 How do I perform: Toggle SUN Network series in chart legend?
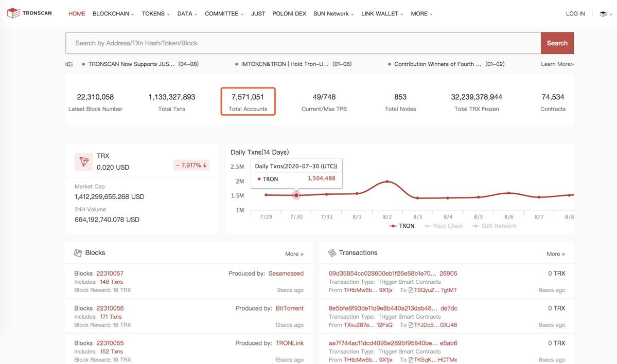495,226
